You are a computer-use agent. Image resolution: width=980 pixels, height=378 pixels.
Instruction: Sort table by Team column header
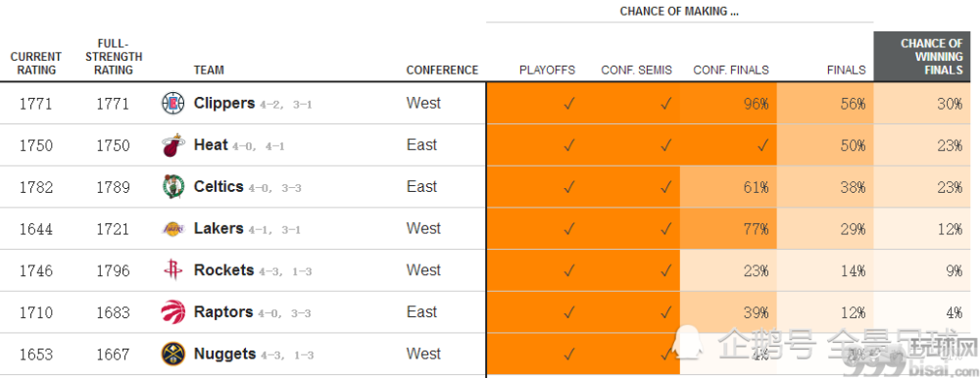click(209, 70)
